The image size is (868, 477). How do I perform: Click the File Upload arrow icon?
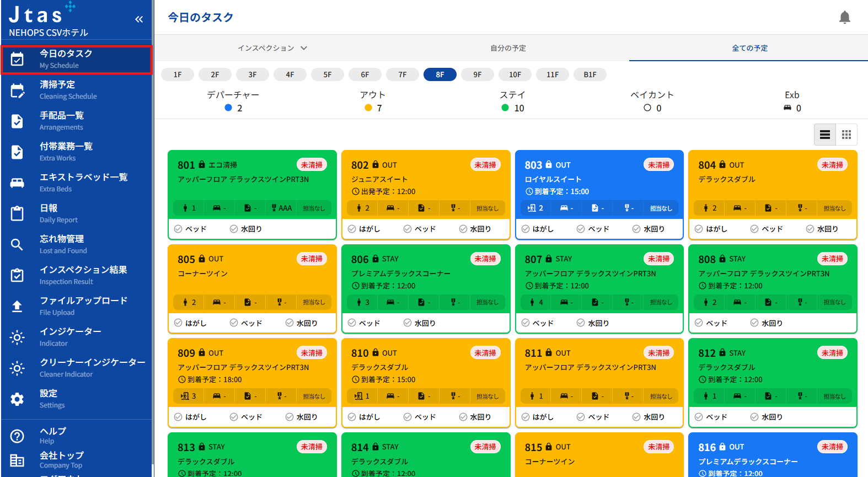click(17, 306)
